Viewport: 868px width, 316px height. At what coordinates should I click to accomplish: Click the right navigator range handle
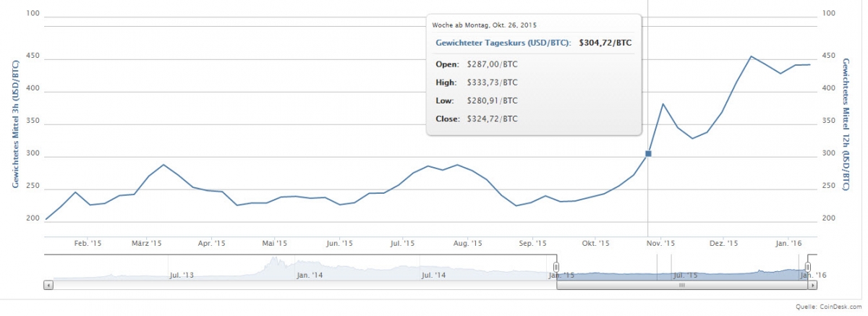click(x=808, y=267)
